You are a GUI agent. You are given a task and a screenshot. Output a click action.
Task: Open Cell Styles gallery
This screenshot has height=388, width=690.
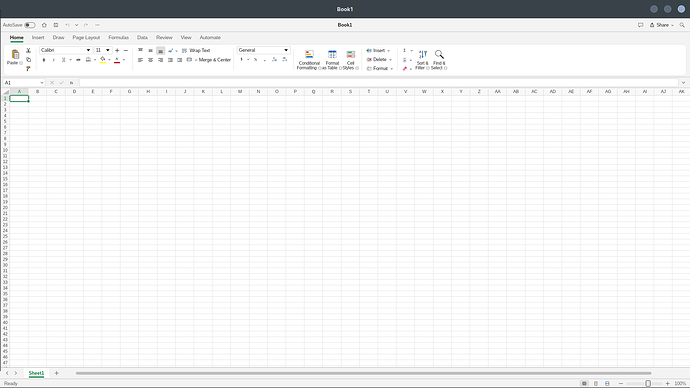tap(350, 60)
